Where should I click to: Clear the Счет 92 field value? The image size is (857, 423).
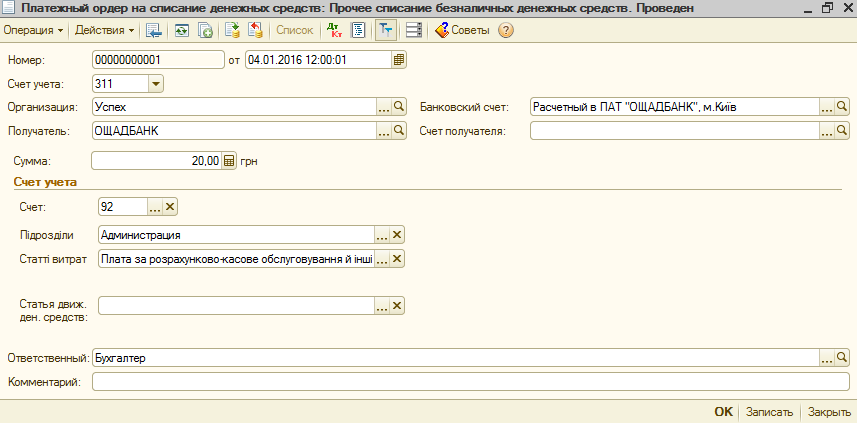pyautogui.click(x=170, y=207)
